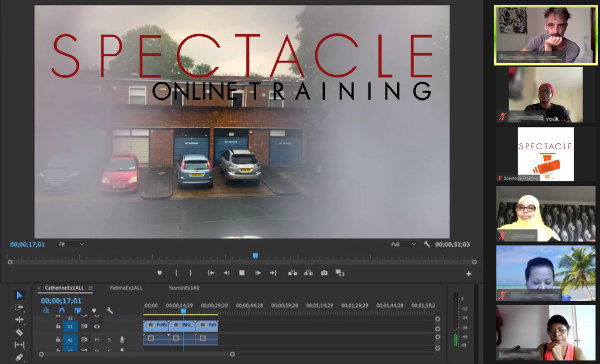Open timeline display settings wrench
This screenshot has height=364, width=600.
[x=110, y=311]
